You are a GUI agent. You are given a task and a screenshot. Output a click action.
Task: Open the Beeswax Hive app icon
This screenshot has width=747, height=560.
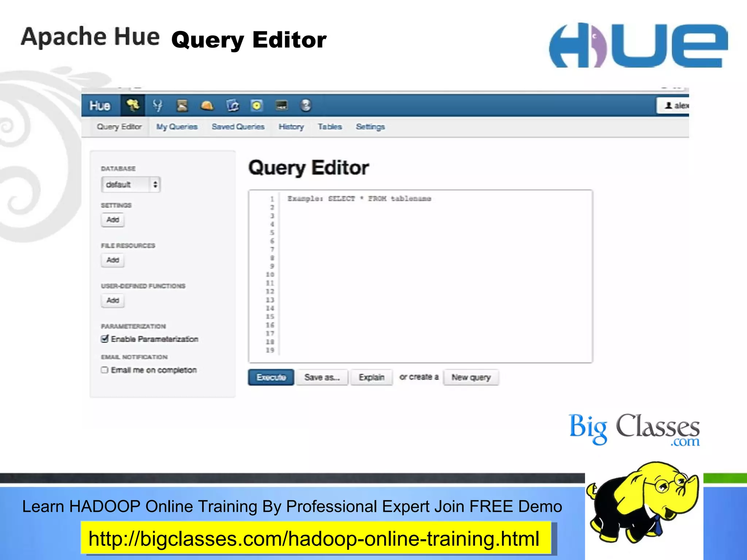(133, 105)
